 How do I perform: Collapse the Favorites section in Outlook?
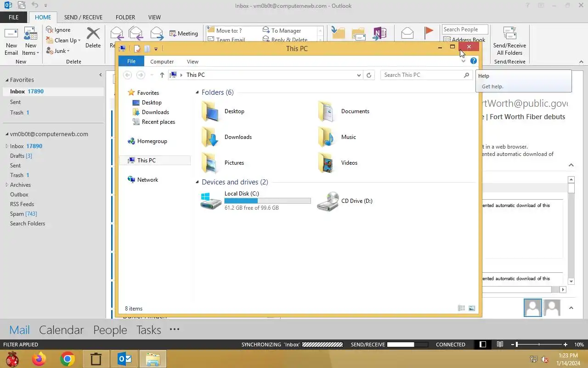point(7,80)
